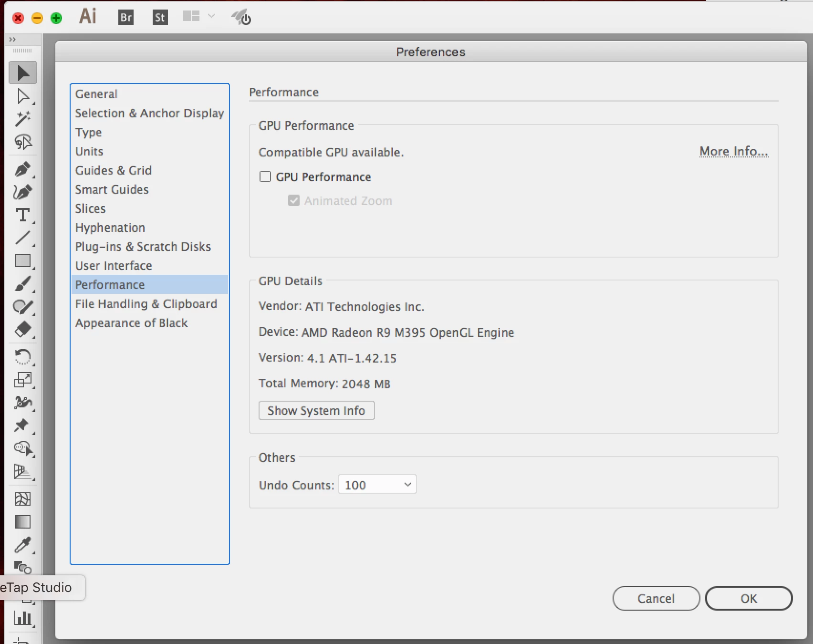Screen dimensions: 813x644
Task: Enable the GPU Performance checkbox
Action: (x=265, y=177)
